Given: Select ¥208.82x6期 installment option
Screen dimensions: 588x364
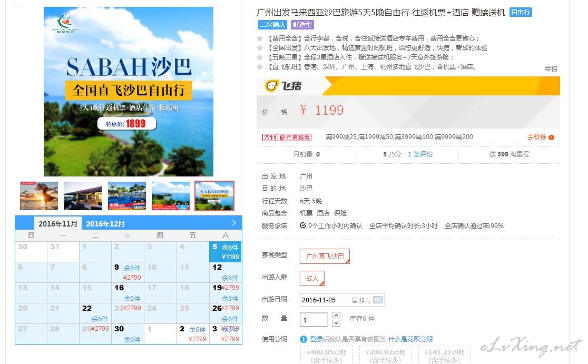Looking at the screenshot, I should [x=386, y=355].
